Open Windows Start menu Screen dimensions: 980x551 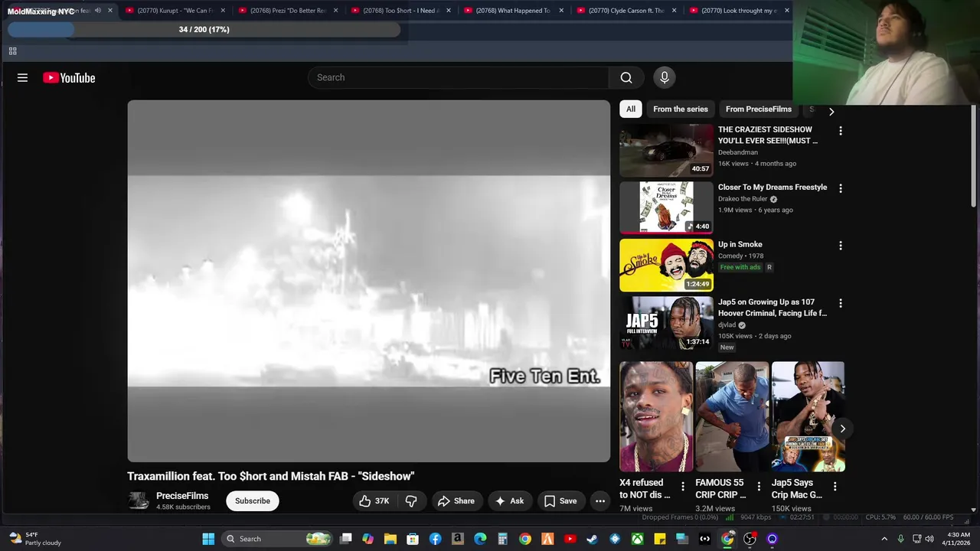208,539
